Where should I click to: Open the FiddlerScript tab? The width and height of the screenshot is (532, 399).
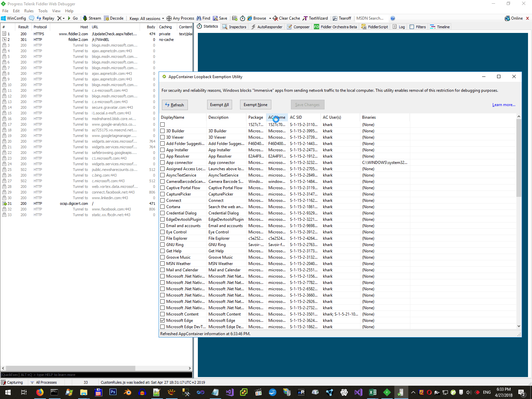[375, 27]
